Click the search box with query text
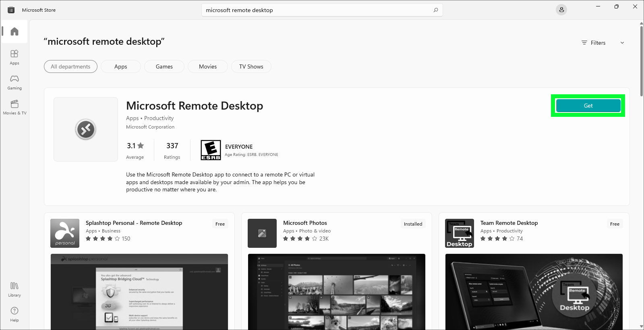The width and height of the screenshot is (644, 330). [314, 10]
